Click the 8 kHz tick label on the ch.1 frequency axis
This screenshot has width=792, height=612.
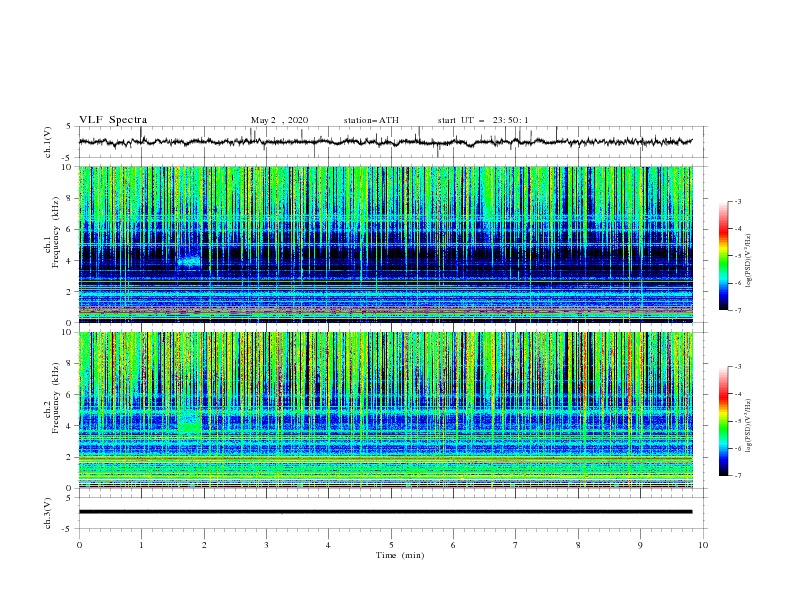tap(70, 198)
